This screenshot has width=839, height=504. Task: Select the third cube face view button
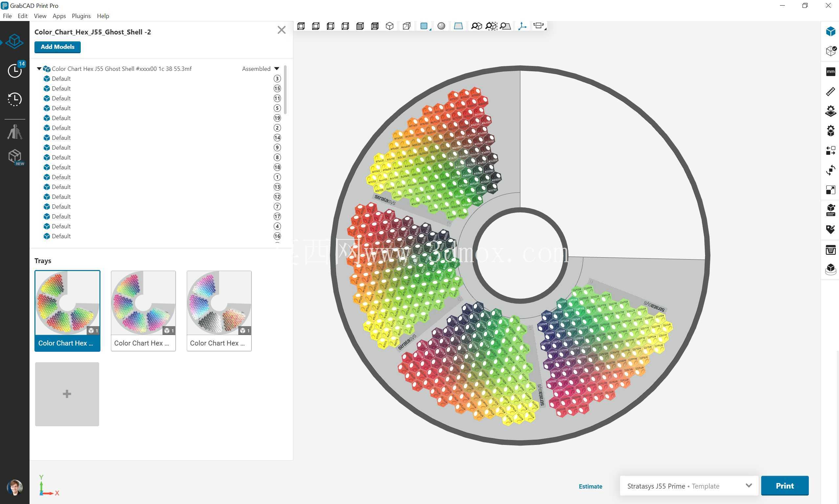331,26
